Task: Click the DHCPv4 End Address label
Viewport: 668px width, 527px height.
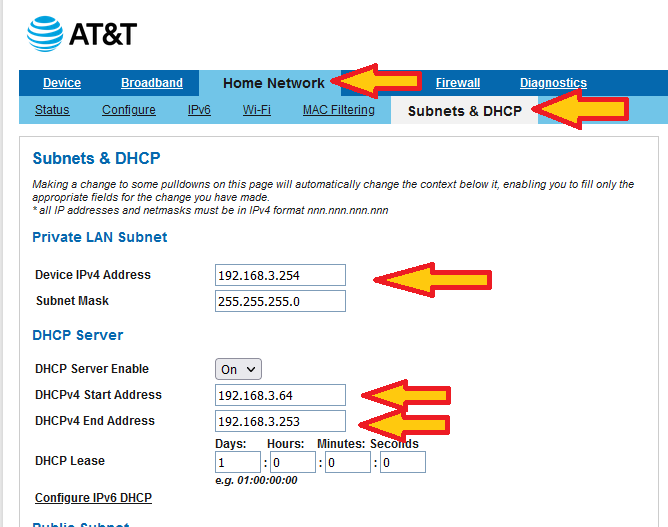Action: tap(95, 421)
